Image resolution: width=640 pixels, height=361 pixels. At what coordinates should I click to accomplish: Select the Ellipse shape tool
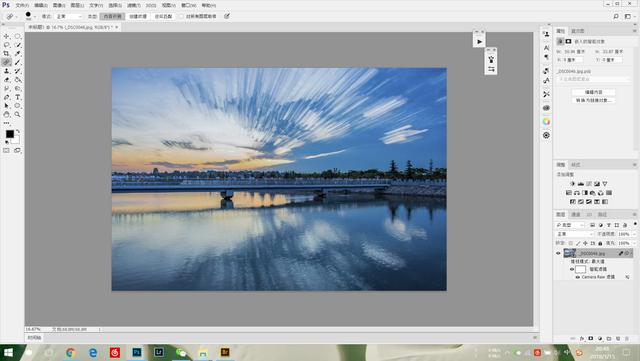tap(18, 106)
